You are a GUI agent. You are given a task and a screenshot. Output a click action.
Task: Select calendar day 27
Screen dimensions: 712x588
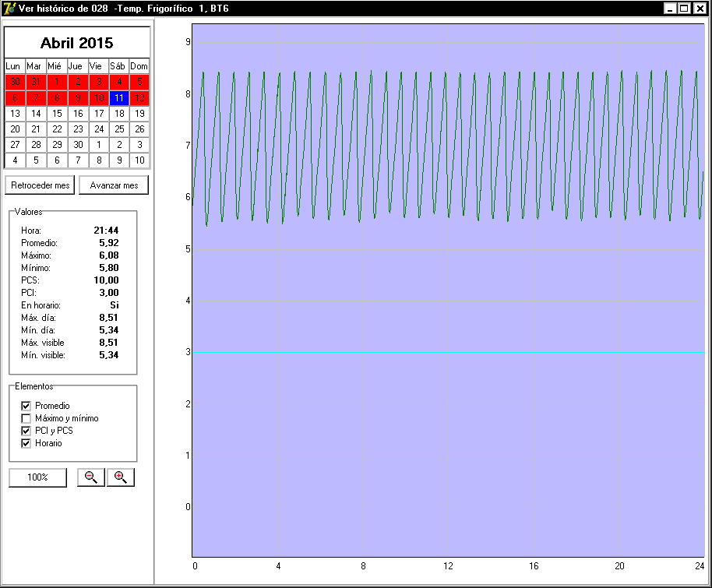click(x=15, y=144)
